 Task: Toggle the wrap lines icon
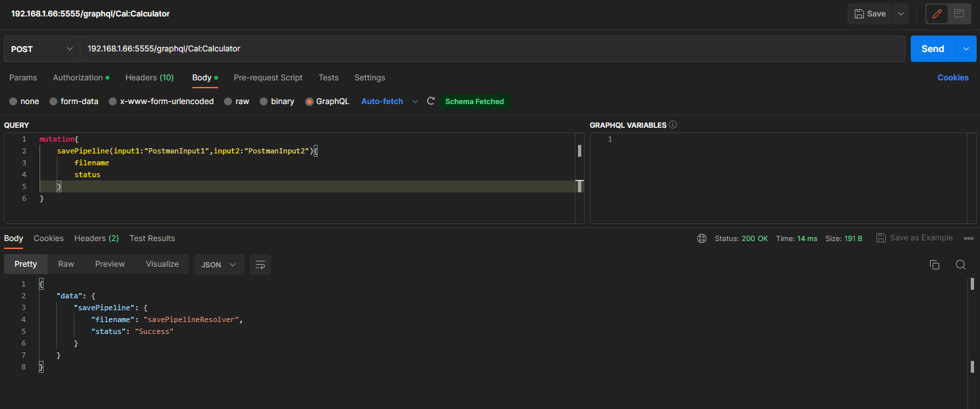[x=260, y=265]
